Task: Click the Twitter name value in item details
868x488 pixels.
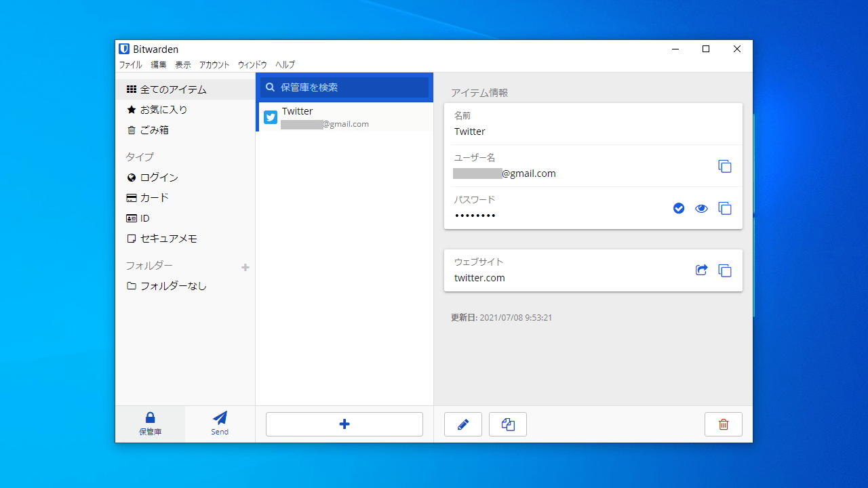Action: 470,131
